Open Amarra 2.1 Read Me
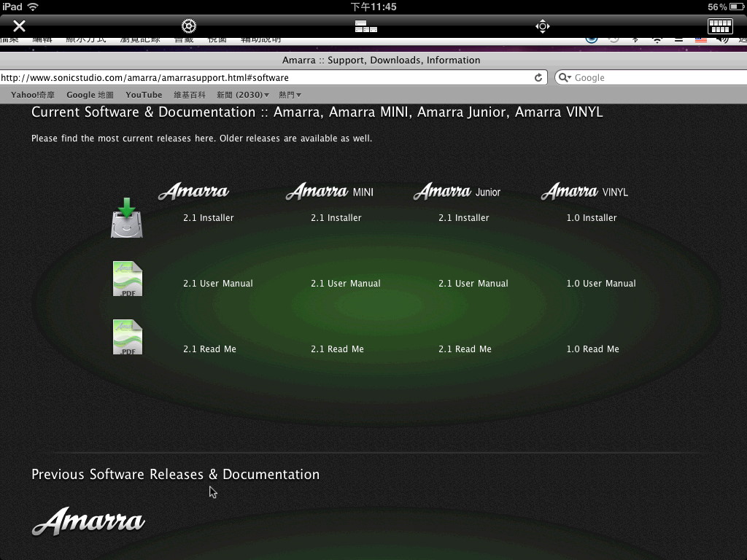Screen dimensions: 747x560 [x=209, y=349]
